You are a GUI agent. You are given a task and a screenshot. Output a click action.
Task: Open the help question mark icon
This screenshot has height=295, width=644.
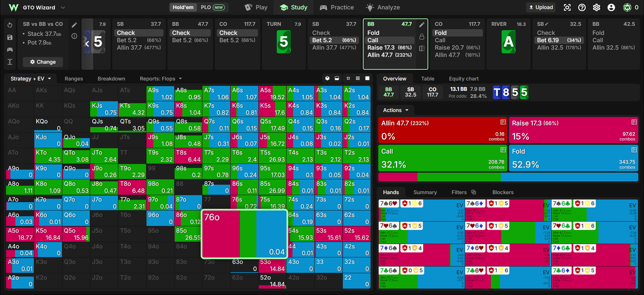582,7
